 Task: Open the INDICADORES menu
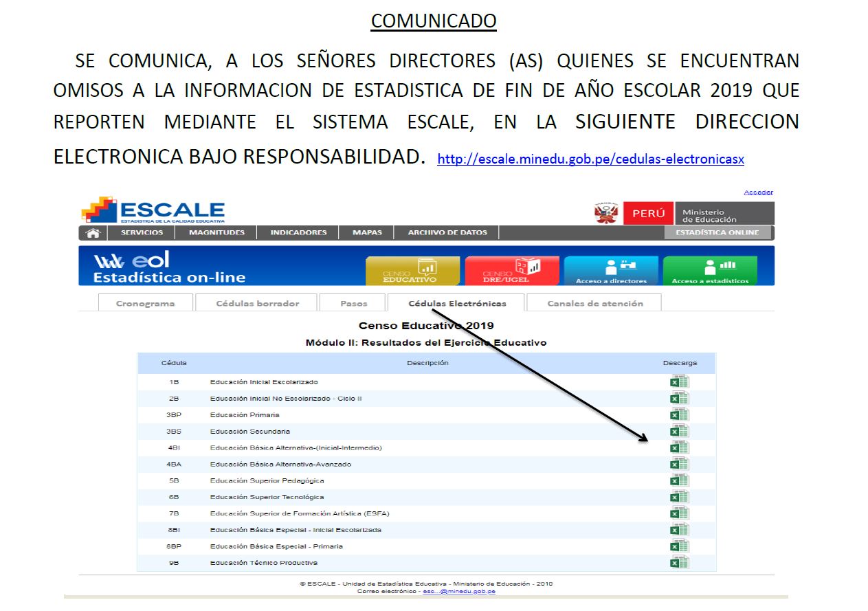tap(298, 233)
